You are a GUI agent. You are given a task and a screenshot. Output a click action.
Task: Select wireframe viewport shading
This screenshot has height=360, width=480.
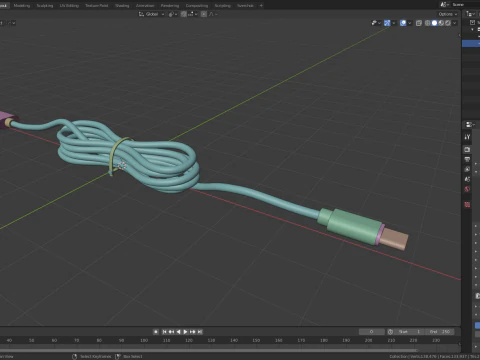(428, 23)
